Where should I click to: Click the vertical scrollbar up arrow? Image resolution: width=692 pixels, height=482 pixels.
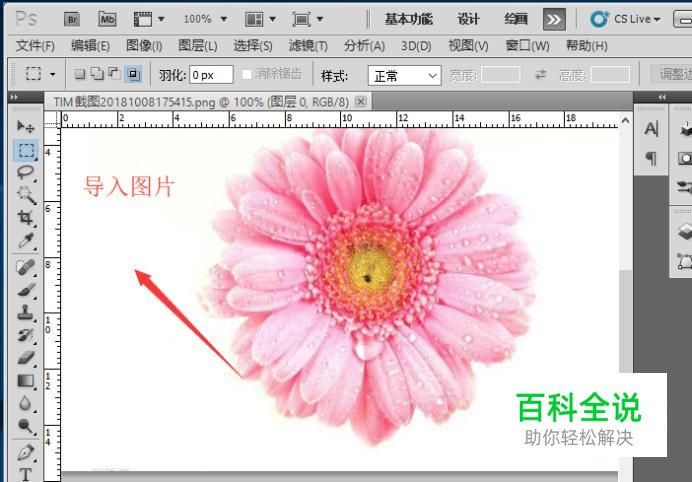click(625, 120)
